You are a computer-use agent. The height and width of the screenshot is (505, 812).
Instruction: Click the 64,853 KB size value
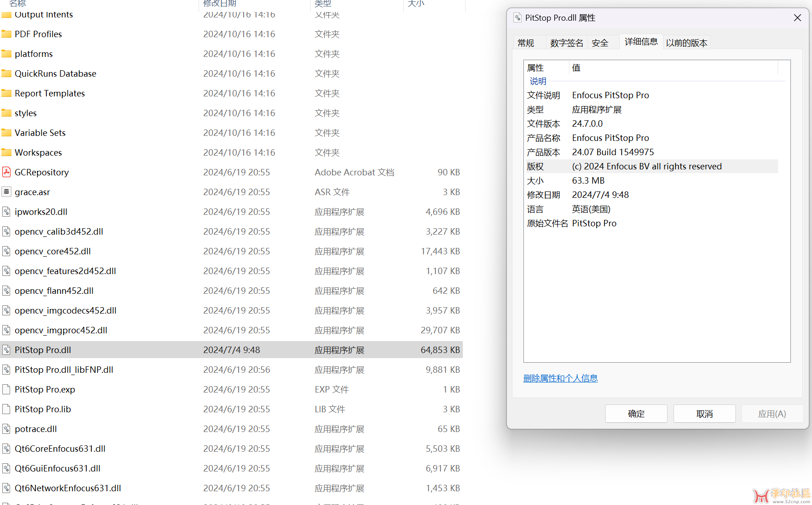tap(440, 350)
